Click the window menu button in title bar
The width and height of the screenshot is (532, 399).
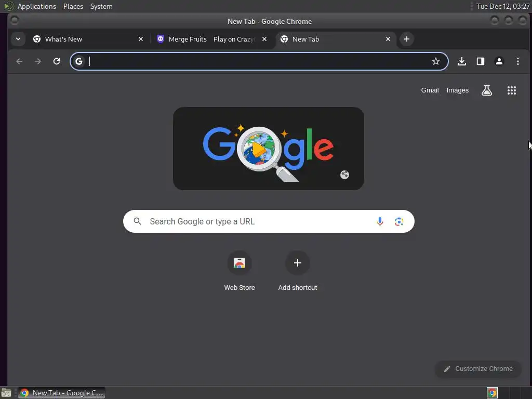tap(15, 21)
